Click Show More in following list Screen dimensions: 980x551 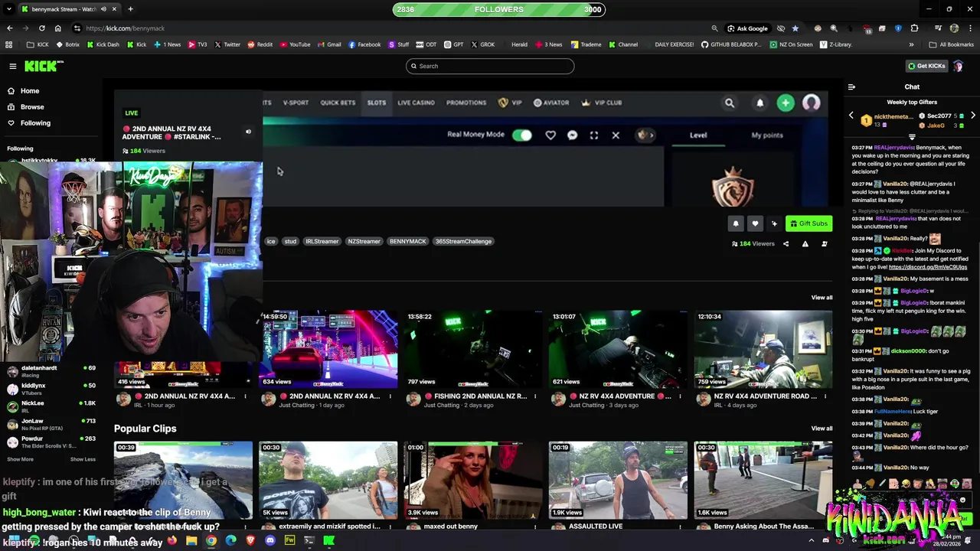point(20,459)
